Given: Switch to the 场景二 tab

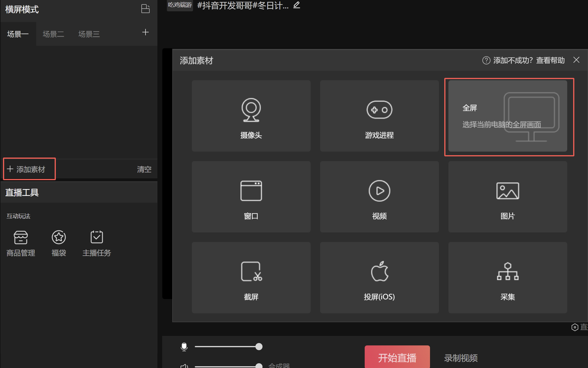Looking at the screenshot, I should tap(53, 34).
